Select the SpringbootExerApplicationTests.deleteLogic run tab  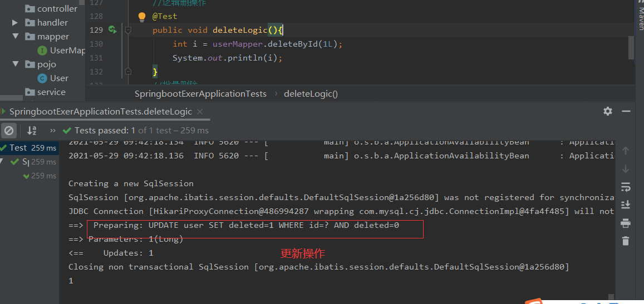pyautogui.click(x=101, y=112)
